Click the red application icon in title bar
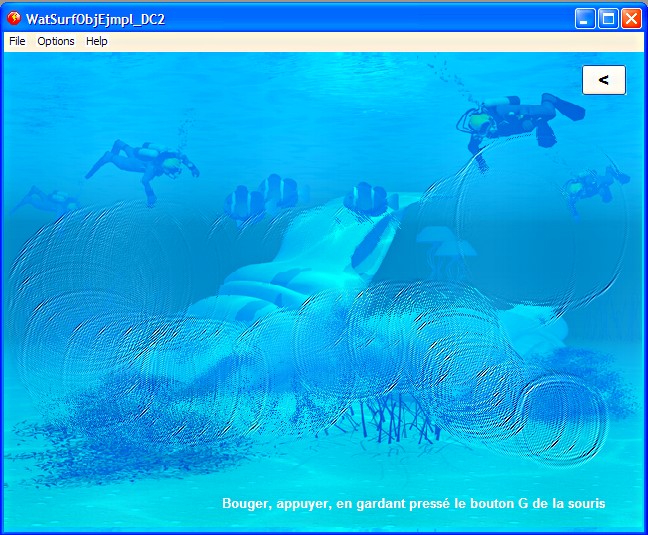Image resolution: width=648 pixels, height=535 pixels. 14,19
